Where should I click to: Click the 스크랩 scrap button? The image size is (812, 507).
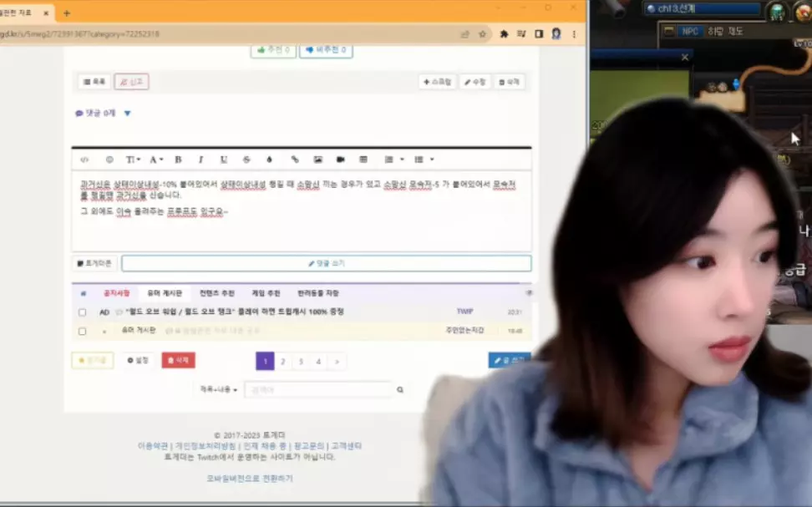pyautogui.click(x=437, y=82)
